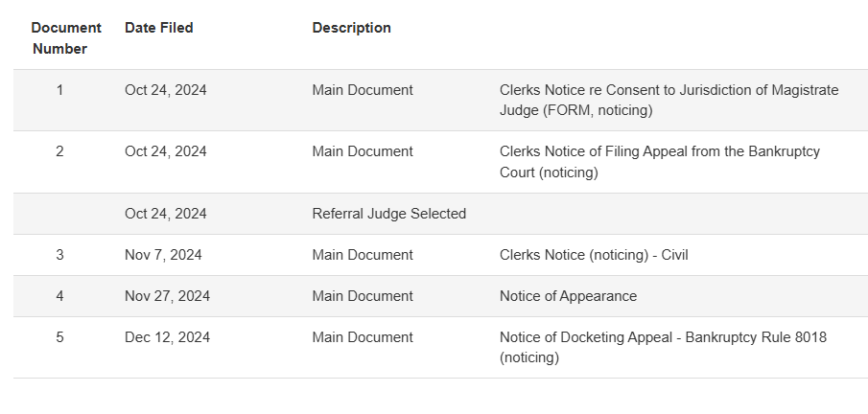Click document number 2 cell
Screen dimensions: 868x414
tap(59, 151)
